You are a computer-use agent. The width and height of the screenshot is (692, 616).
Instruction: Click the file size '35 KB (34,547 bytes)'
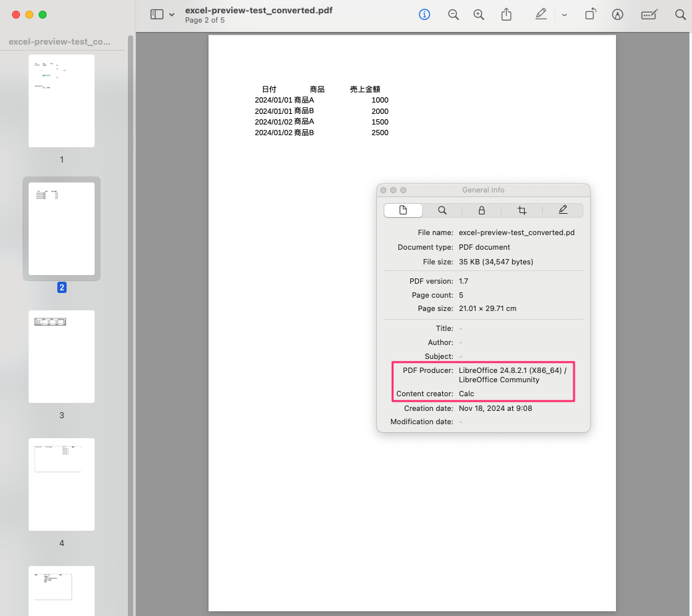496,262
